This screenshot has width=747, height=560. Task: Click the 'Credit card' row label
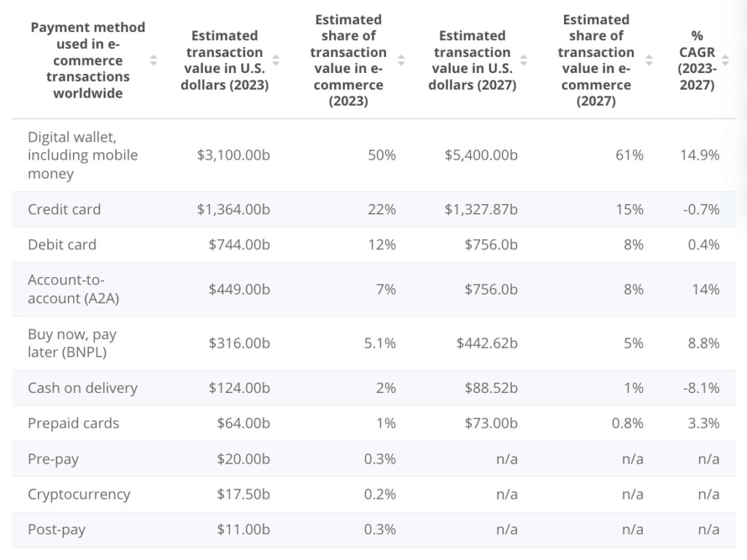point(64,209)
